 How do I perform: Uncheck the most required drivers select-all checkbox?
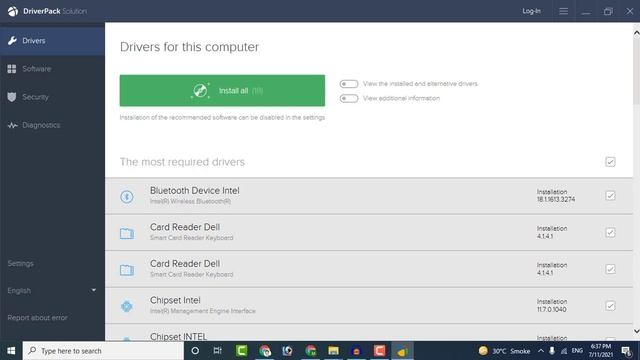pos(610,162)
